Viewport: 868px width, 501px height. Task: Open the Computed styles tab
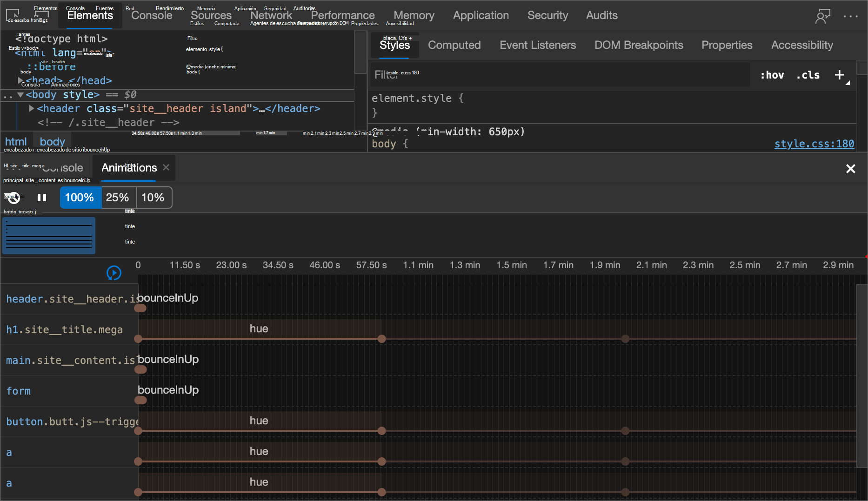pyautogui.click(x=454, y=45)
